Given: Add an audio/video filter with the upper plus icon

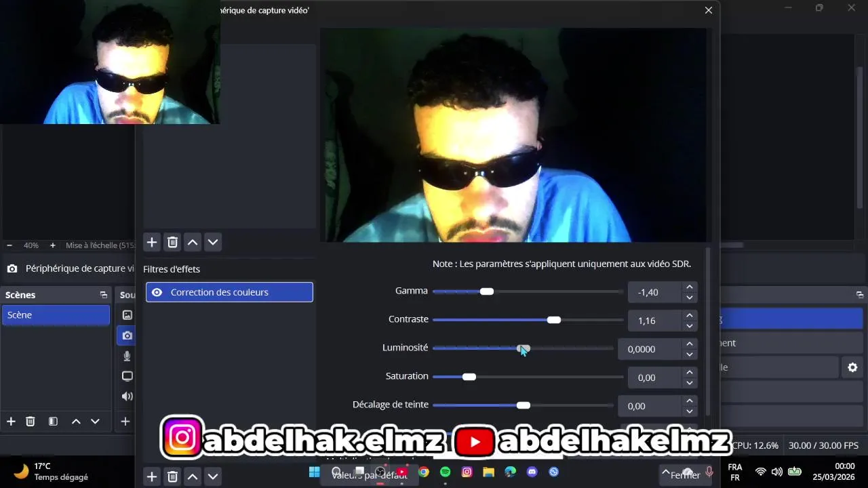Looking at the screenshot, I should point(152,242).
